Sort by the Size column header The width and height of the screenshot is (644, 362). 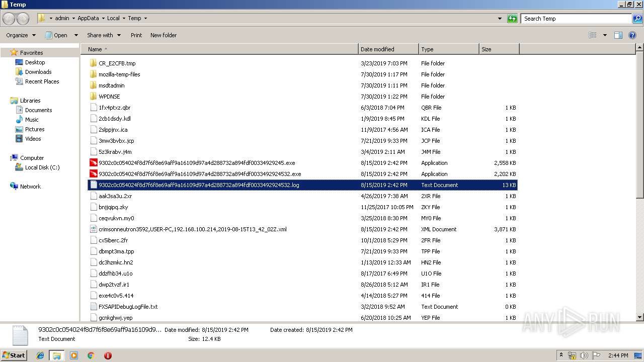click(499, 49)
